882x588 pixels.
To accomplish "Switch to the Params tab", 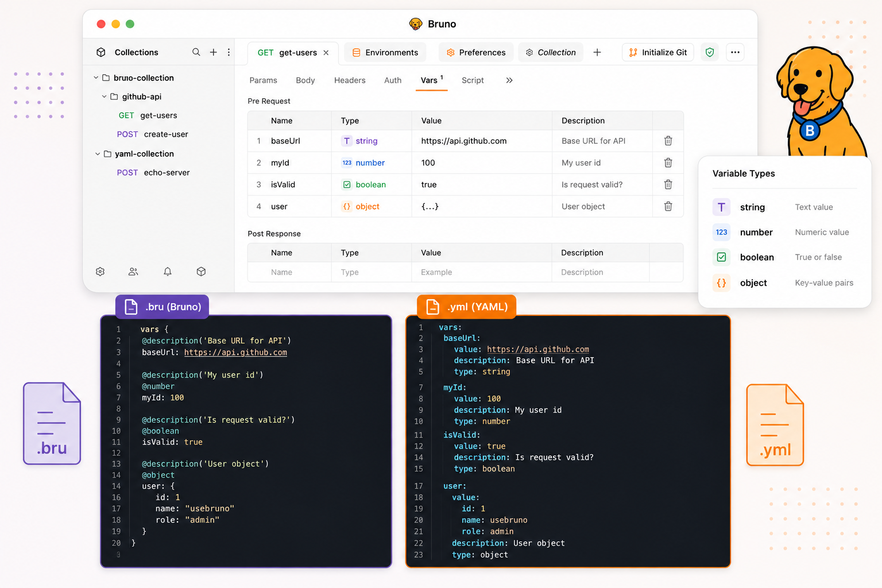I will tap(263, 80).
